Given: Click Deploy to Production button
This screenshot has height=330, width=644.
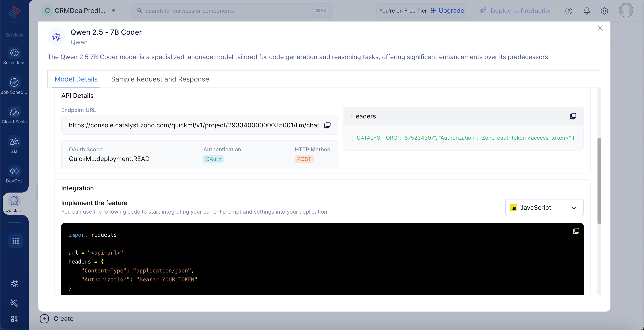Looking at the screenshot, I should (x=516, y=11).
